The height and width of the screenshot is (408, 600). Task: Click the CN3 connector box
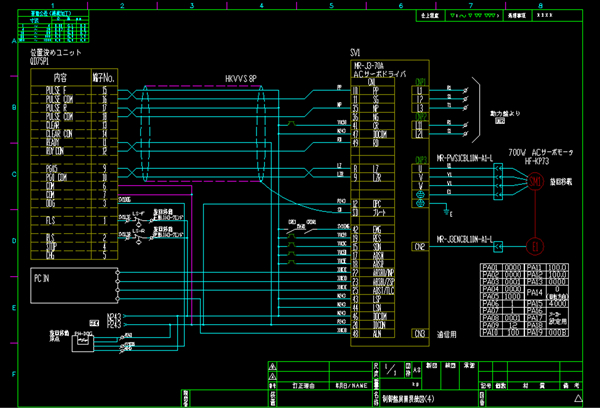tap(420, 334)
